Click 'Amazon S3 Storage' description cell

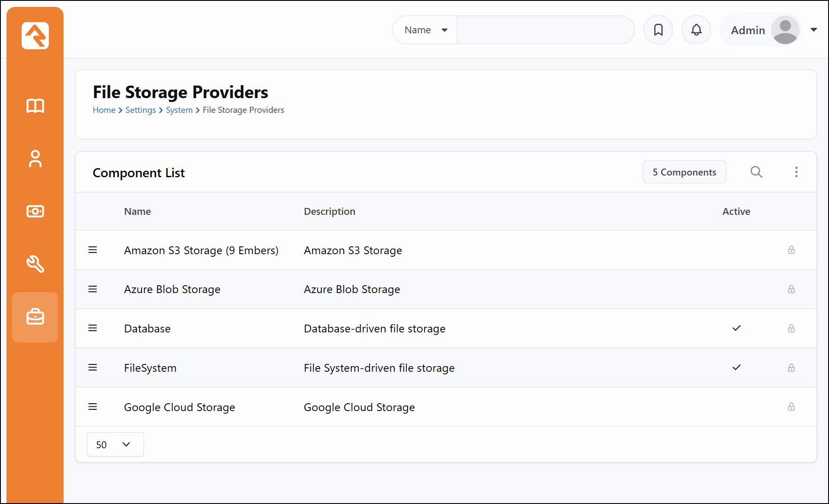[353, 250]
